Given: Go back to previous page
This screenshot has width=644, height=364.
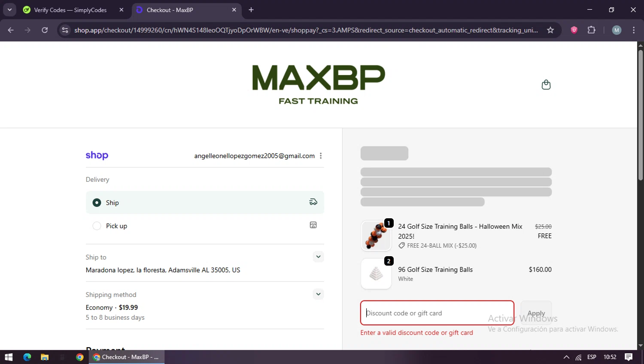Looking at the screenshot, I should 11,30.
